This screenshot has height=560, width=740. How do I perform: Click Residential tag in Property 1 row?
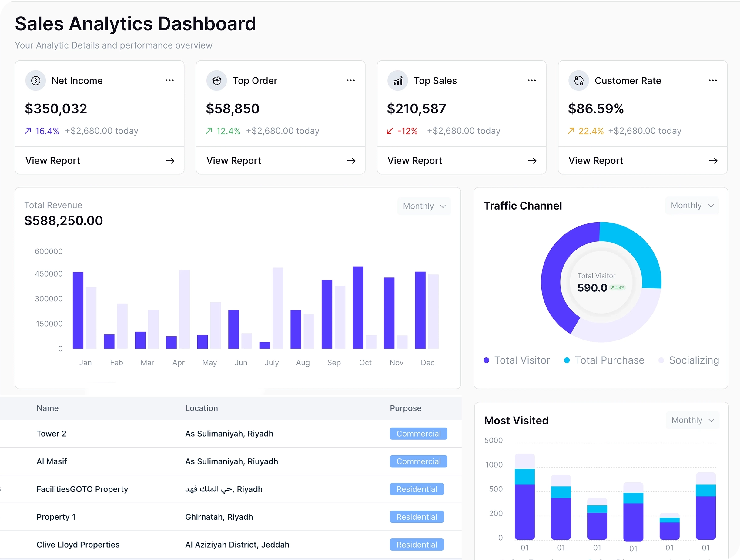coord(417,517)
